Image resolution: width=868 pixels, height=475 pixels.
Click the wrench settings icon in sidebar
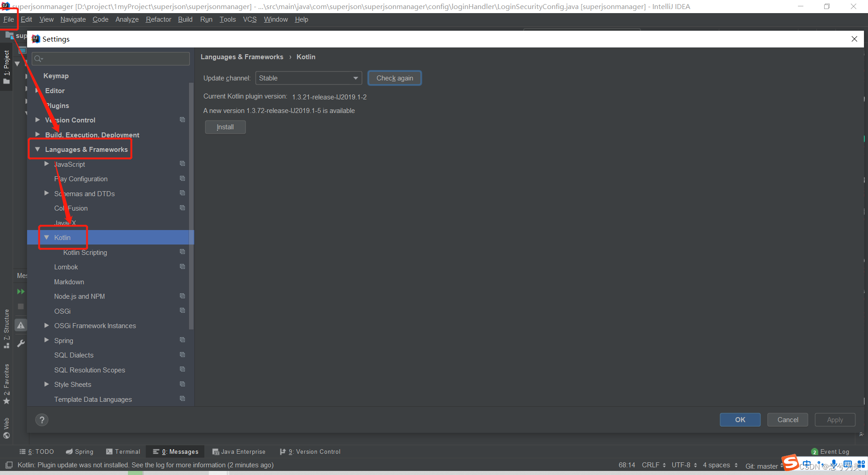(20, 343)
